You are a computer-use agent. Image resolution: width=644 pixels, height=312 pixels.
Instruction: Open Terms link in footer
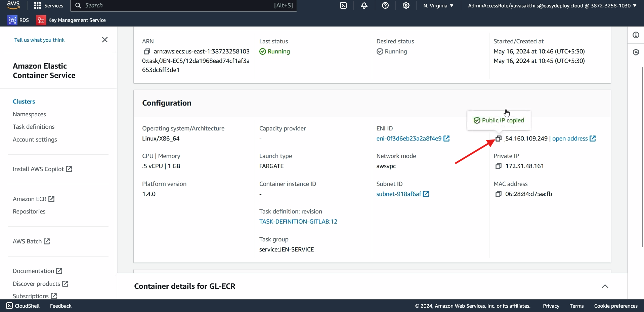[x=576, y=306]
